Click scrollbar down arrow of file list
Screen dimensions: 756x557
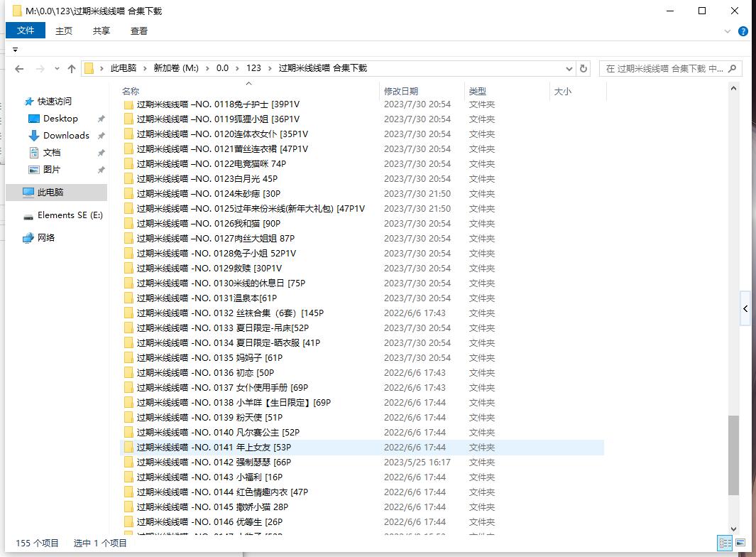coord(733,529)
